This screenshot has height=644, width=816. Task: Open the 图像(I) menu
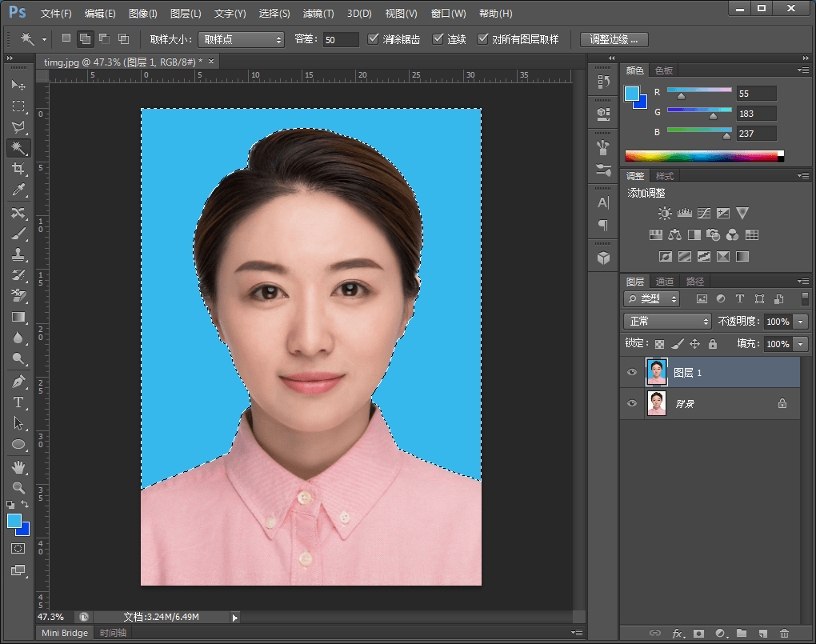pyautogui.click(x=142, y=14)
